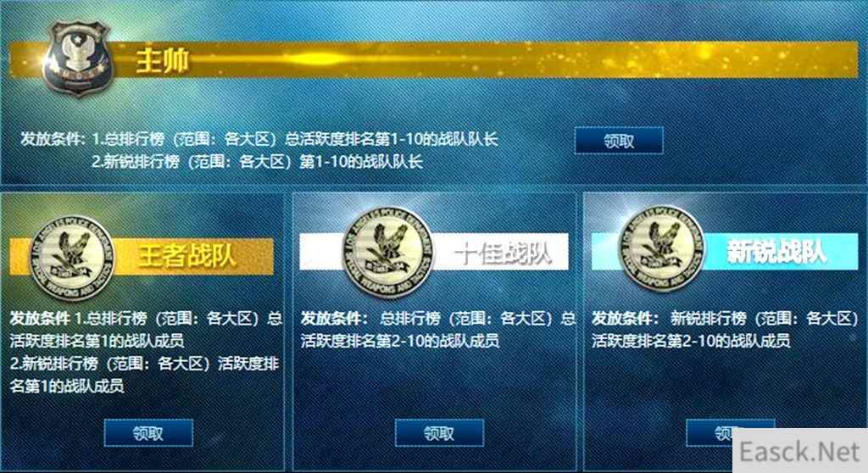Click the 发放条件 label in 主帅 section

pos(53,138)
